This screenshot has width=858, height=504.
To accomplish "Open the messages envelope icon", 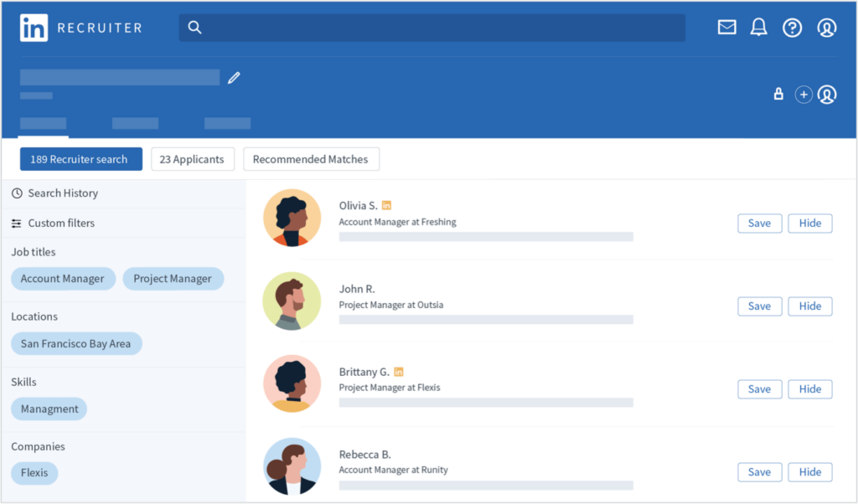I will (726, 27).
